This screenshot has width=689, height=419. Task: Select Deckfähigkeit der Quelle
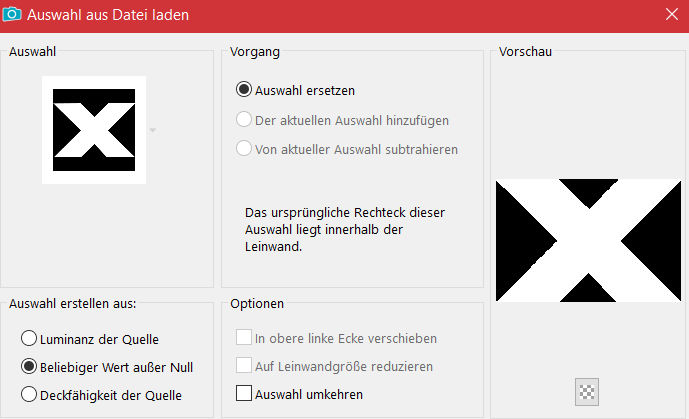(x=30, y=394)
